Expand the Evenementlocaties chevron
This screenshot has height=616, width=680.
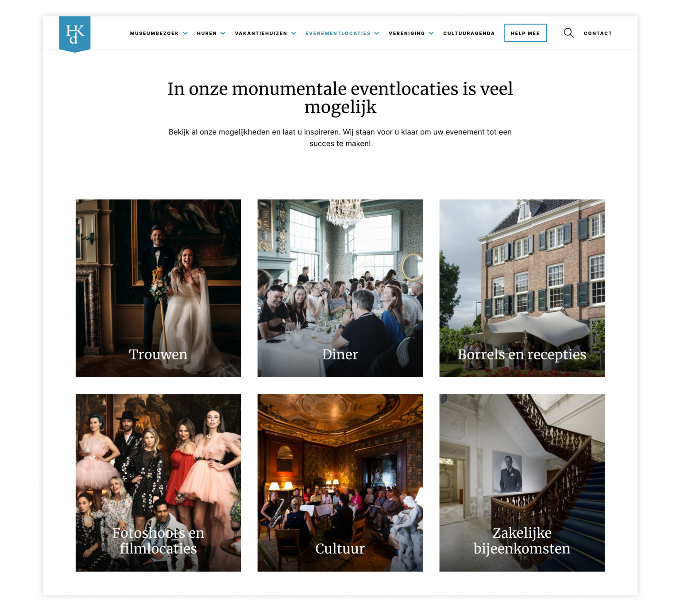tap(377, 33)
